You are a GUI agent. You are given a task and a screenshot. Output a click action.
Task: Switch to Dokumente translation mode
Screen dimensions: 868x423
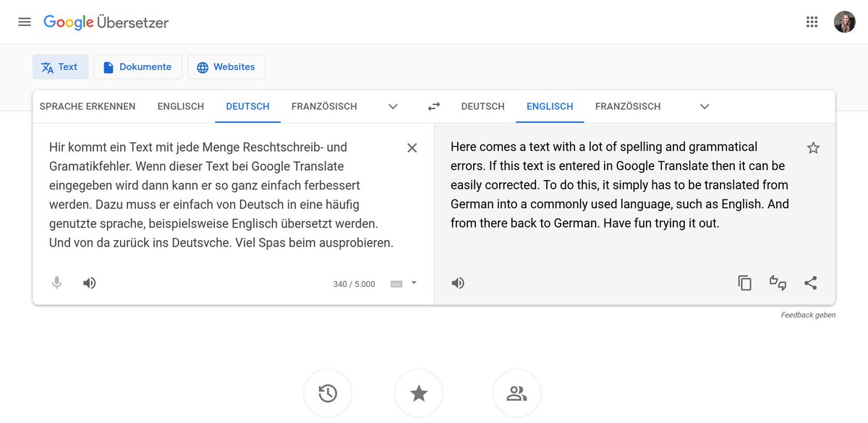pyautogui.click(x=137, y=67)
